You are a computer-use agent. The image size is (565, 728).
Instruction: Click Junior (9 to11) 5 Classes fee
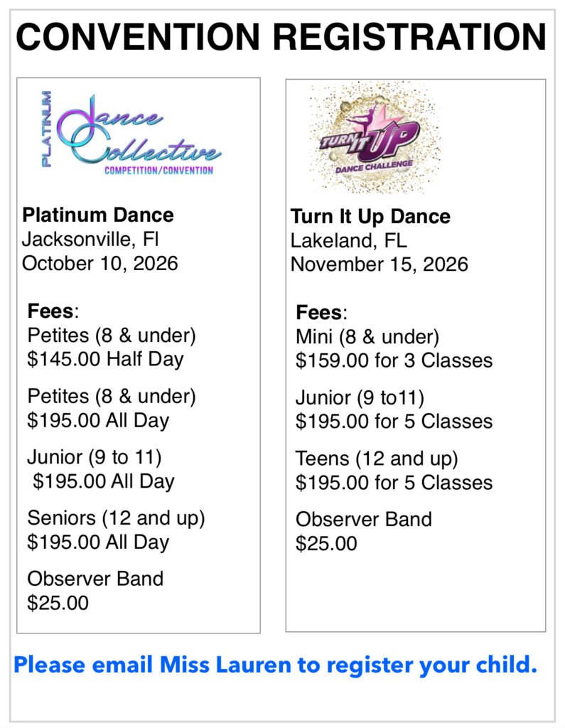pos(394,409)
